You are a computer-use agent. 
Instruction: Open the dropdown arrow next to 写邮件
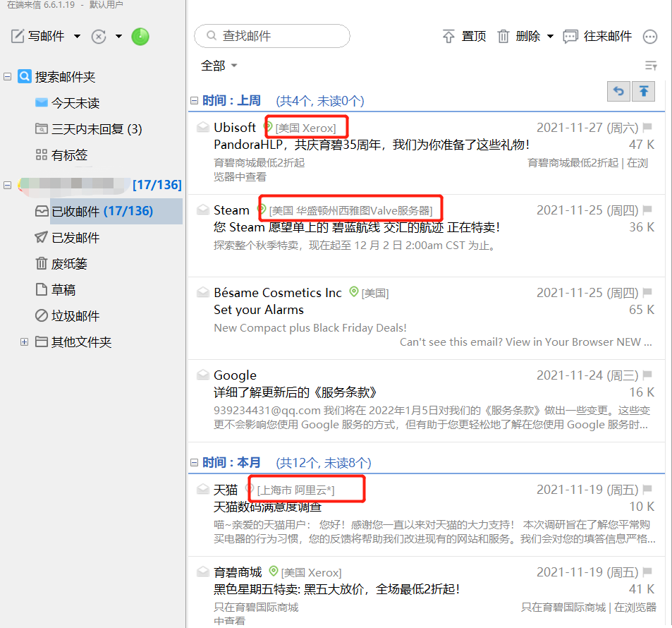pos(77,37)
